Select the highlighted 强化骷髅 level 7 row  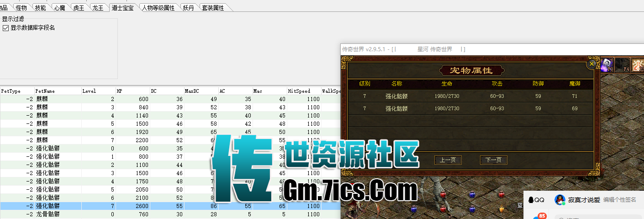(170, 206)
